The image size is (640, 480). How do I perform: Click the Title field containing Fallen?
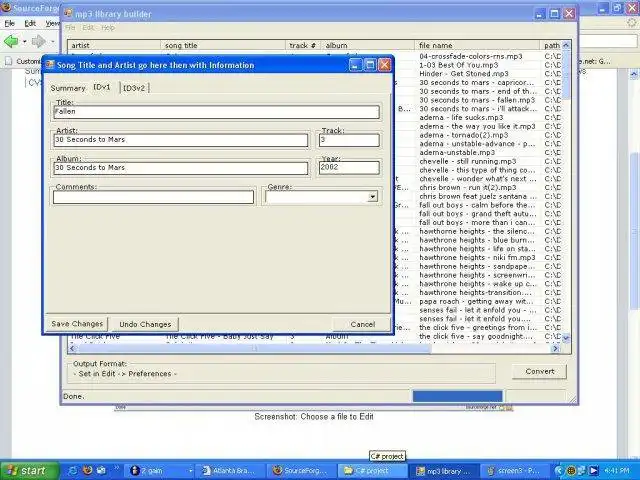pos(216,112)
